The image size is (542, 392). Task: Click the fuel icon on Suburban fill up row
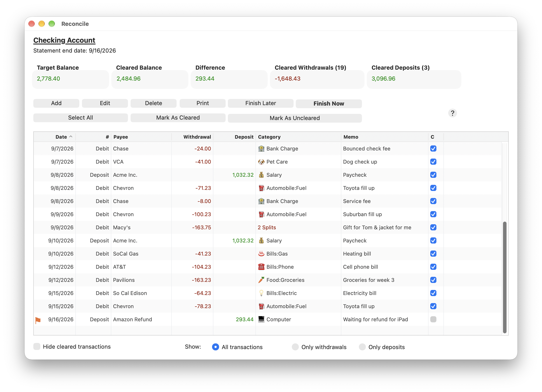(261, 214)
